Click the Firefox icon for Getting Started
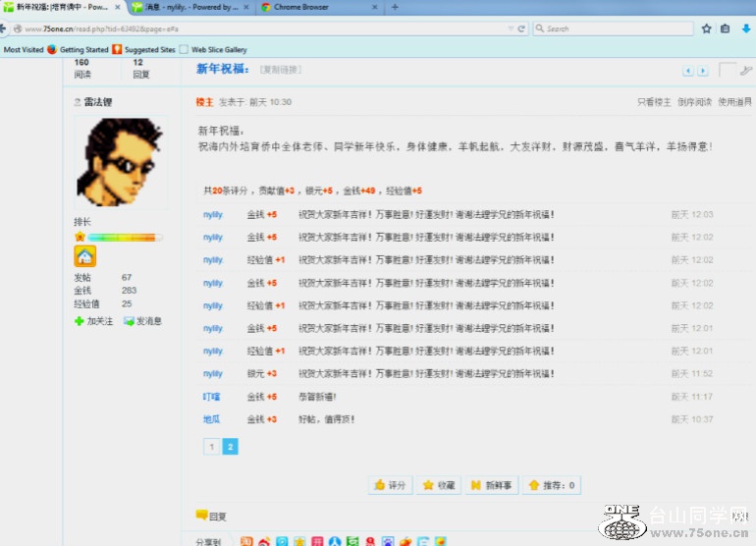Viewport: 756px width, 546px height. (x=52, y=49)
